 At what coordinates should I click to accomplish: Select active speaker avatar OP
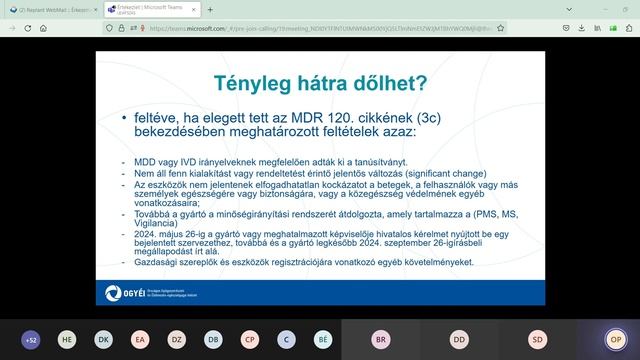point(616,340)
